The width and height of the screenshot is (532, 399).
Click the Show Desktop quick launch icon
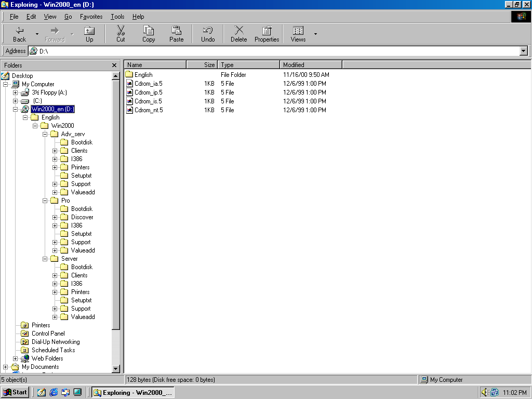coord(42,393)
